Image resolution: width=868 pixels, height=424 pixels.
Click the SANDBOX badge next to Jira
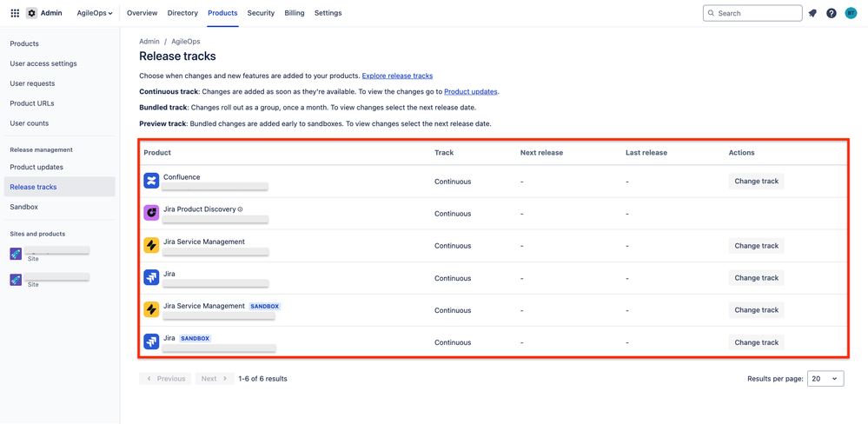click(x=195, y=338)
